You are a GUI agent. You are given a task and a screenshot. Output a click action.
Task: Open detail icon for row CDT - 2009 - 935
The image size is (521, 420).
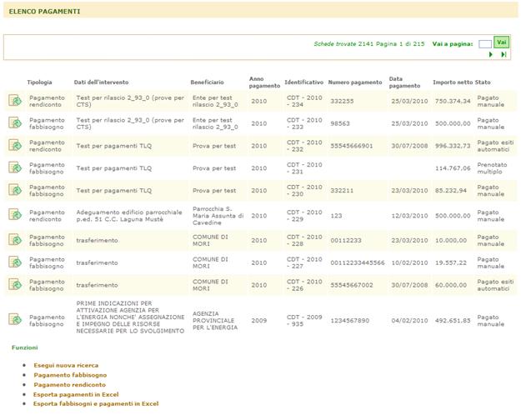pos(15,319)
